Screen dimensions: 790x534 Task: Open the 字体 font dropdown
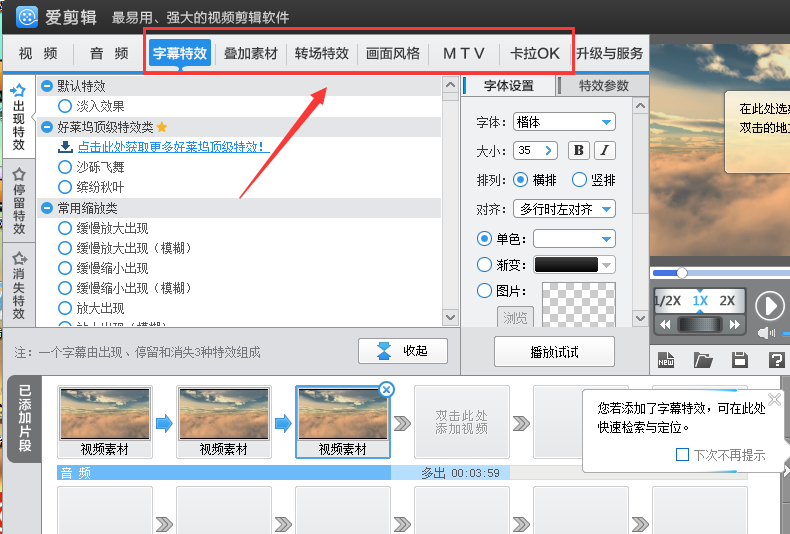click(x=564, y=122)
